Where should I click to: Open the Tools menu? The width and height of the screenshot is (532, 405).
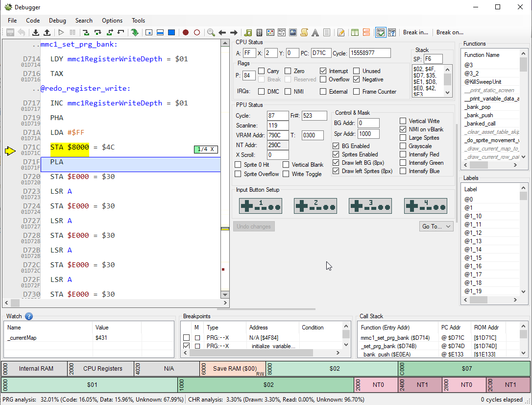[x=139, y=21]
